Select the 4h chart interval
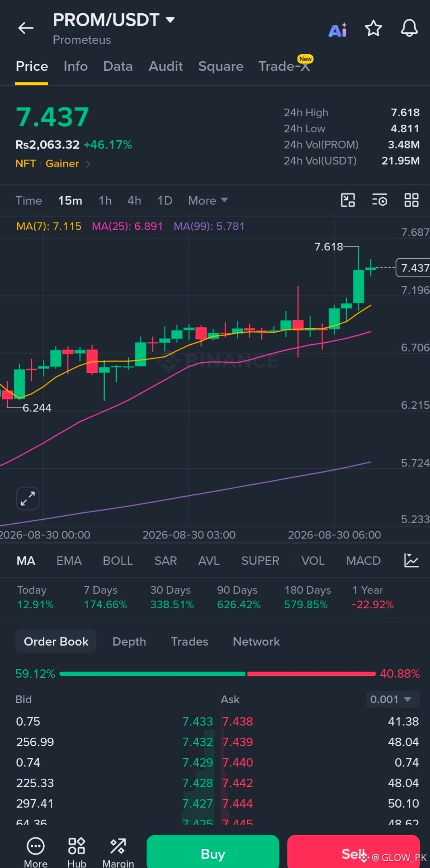Image resolution: width=430 pixels, height=868 pixels. [134, 200]
